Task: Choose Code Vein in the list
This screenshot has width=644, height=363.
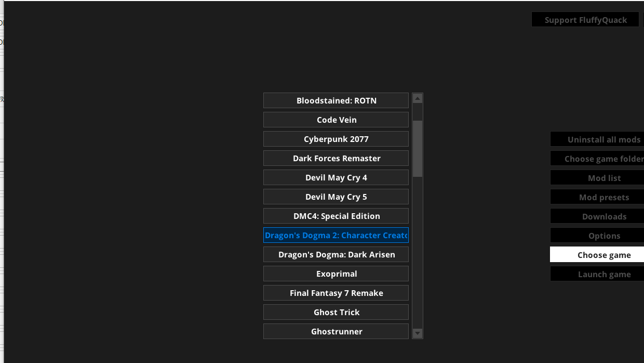Action: click(336, 120)
